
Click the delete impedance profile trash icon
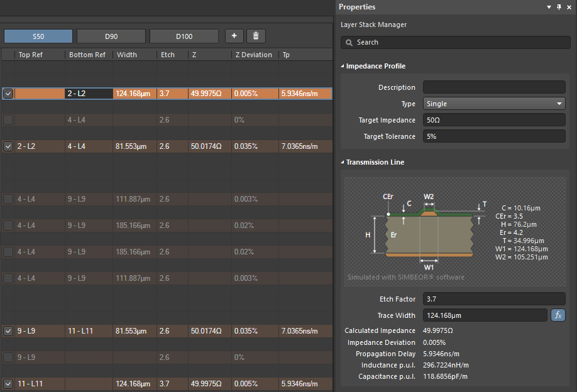pos(256,36)
